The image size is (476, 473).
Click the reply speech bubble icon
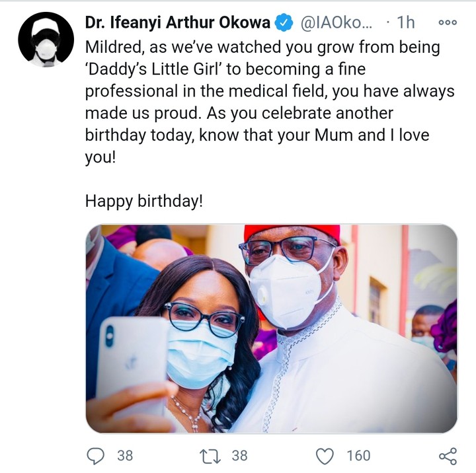click(x=97, y=455)
